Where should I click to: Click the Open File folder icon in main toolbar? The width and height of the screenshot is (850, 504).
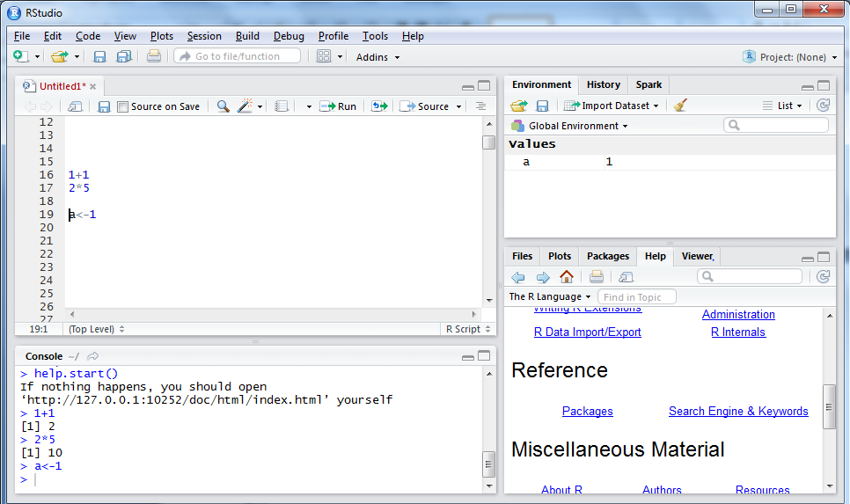(x=60, y=56)
